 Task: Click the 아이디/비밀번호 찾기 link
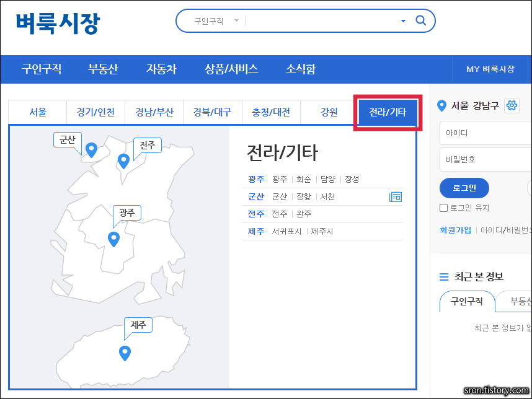tap(506, 230)
